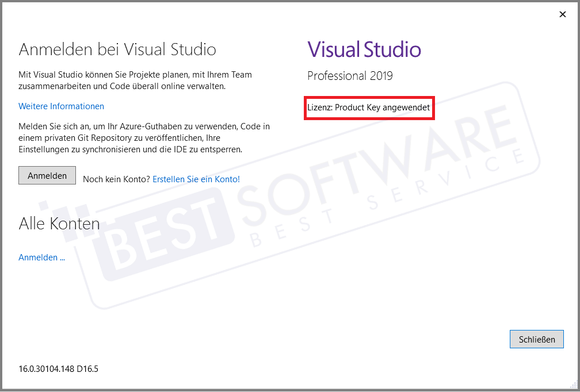Follow the Erstellen Sie ein Konto link
Screen dimensions: 580x392
196,179
